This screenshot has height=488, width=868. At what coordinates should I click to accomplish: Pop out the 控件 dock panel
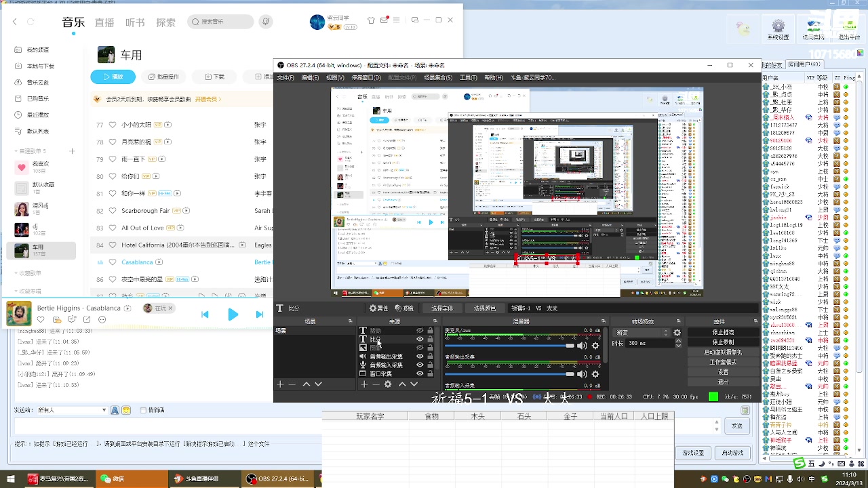click(756, 321)
